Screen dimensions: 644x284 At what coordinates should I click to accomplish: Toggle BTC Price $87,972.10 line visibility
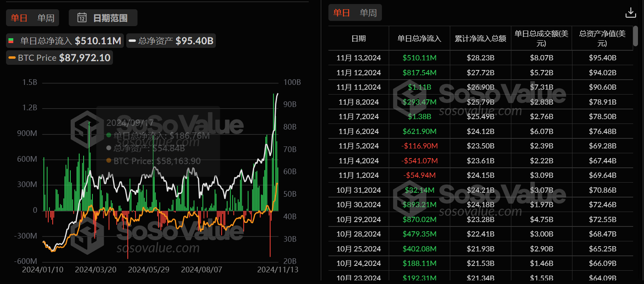click(59, 58)
